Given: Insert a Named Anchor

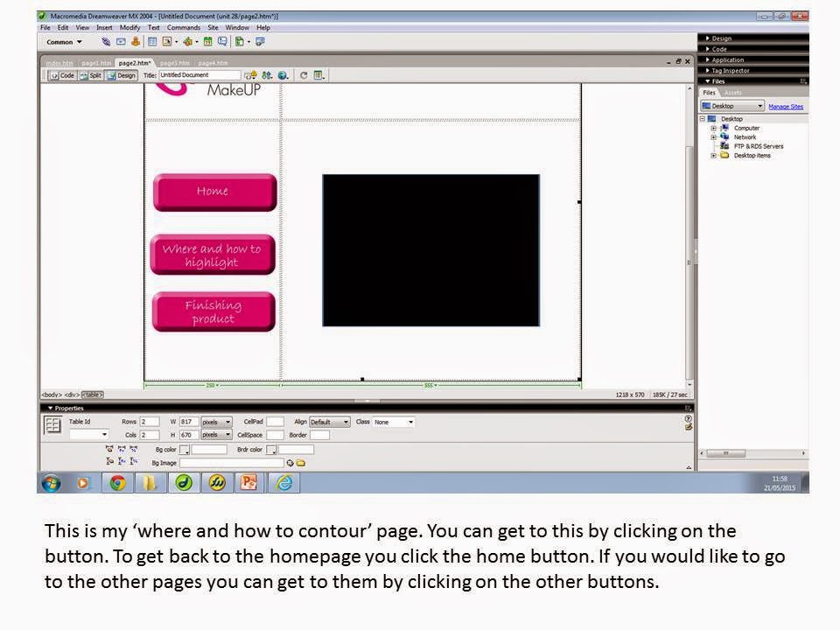Looking at the screenshot, I should (x=136, y=42).
